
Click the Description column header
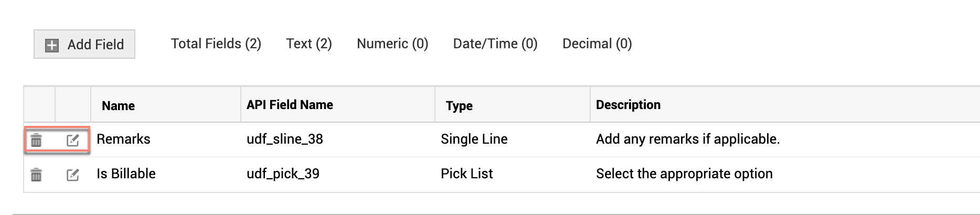628,105
